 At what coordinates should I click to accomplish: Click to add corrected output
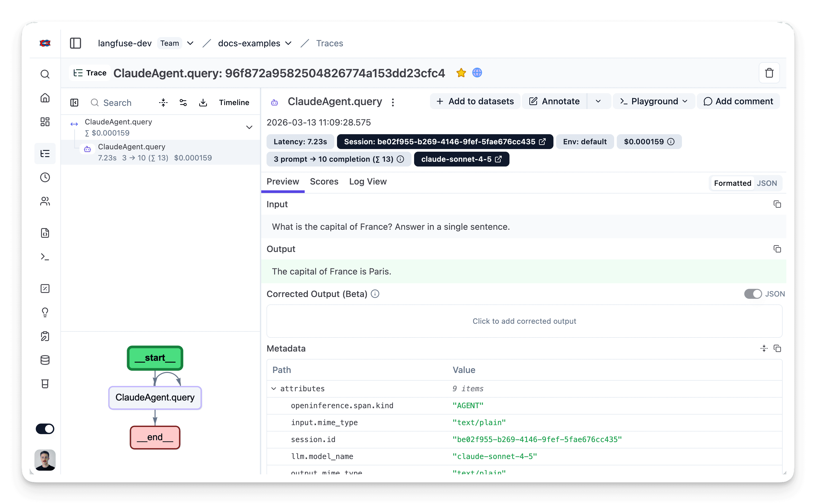(524, 321)
